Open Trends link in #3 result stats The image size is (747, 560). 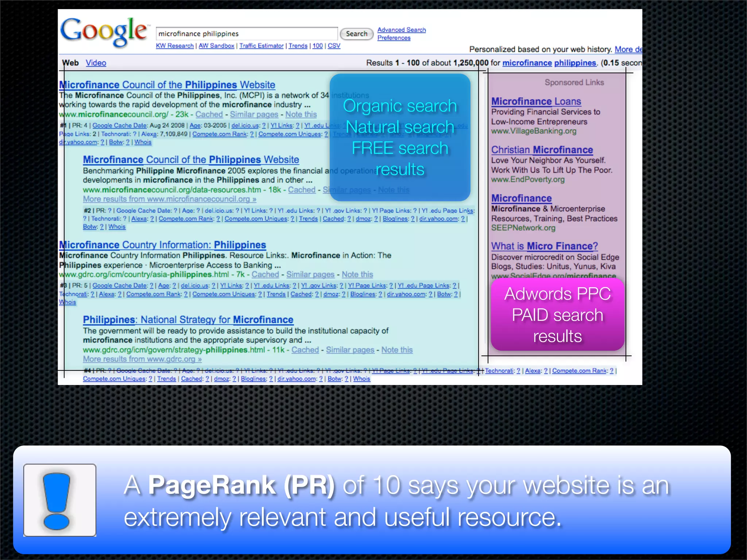point(276,294)
